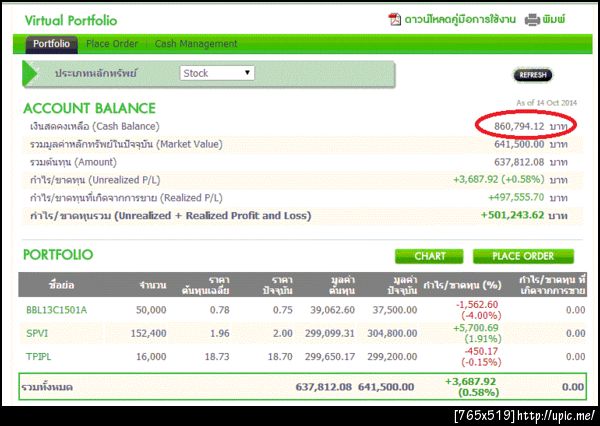Click the REFRESH button

(x=533, y=75)
